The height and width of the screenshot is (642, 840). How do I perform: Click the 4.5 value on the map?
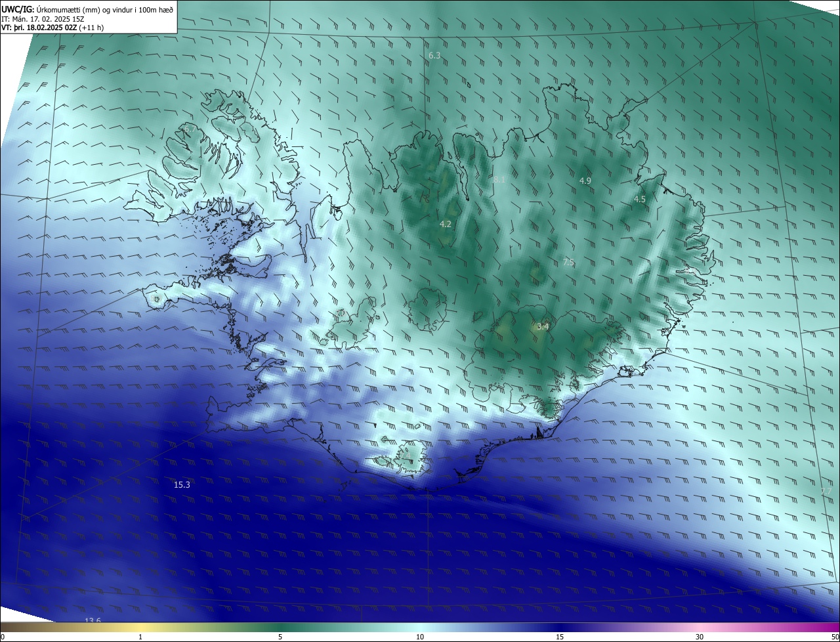coord(640,199)
